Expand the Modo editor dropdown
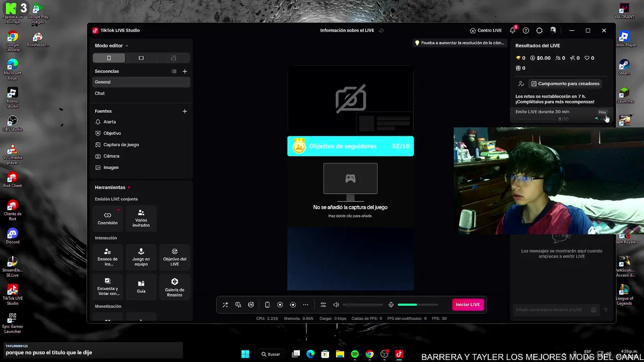 click(x=111, y=46)
